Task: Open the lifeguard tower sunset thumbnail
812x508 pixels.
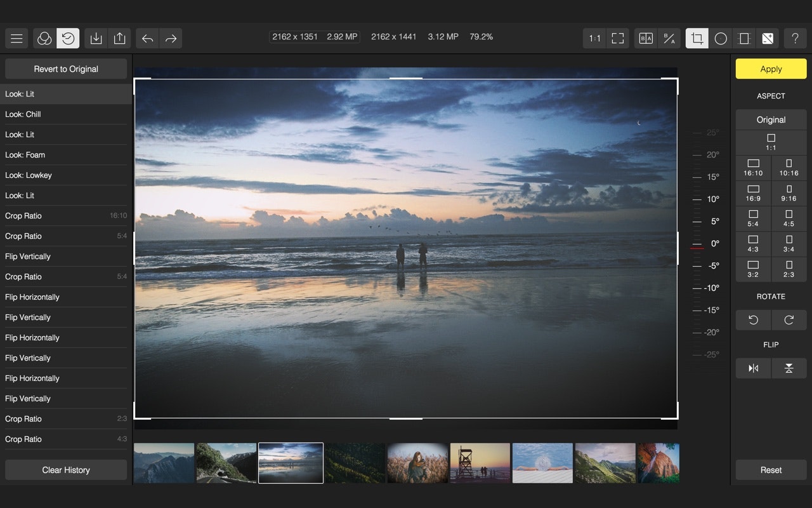Action: 480,463
